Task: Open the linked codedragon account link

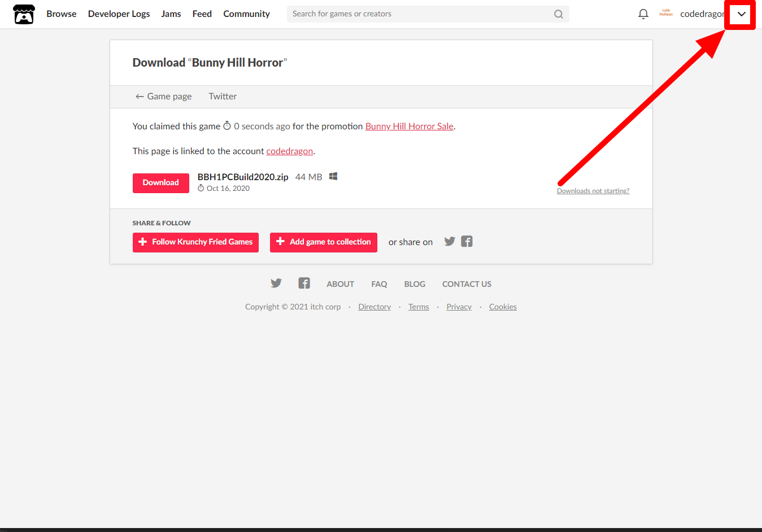Action: point(290,151)
